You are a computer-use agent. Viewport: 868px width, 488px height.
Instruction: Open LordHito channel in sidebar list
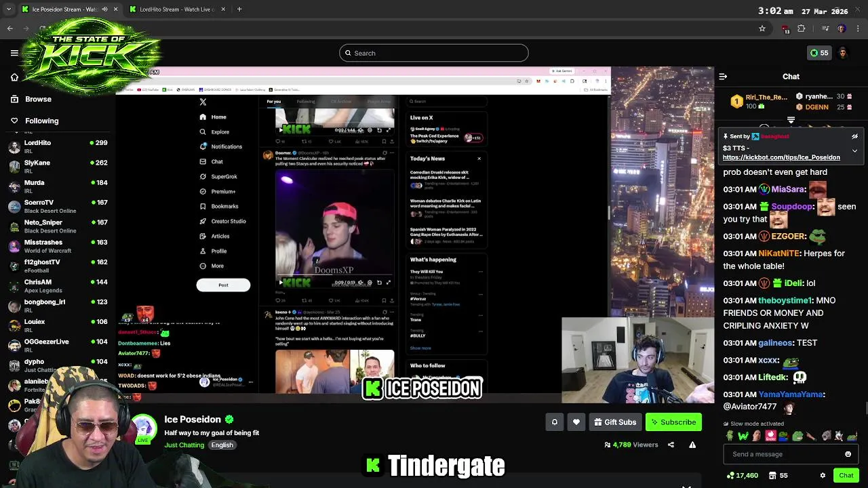(58, 147)
